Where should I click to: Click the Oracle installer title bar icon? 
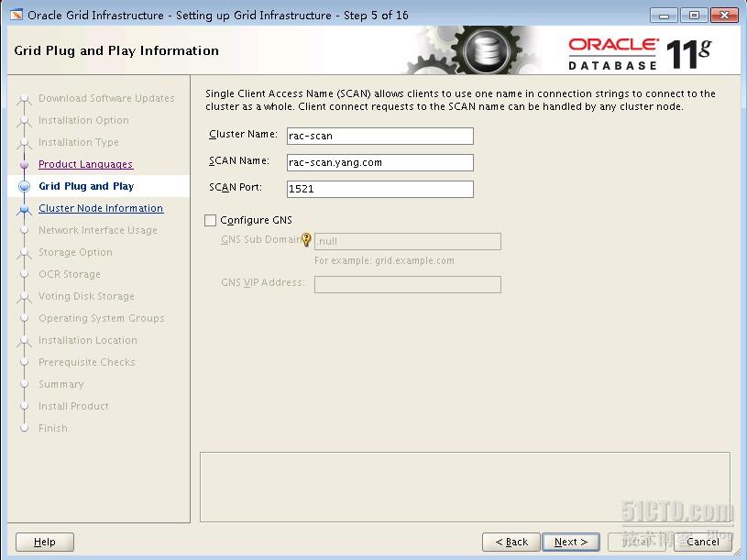pos(16,15)
